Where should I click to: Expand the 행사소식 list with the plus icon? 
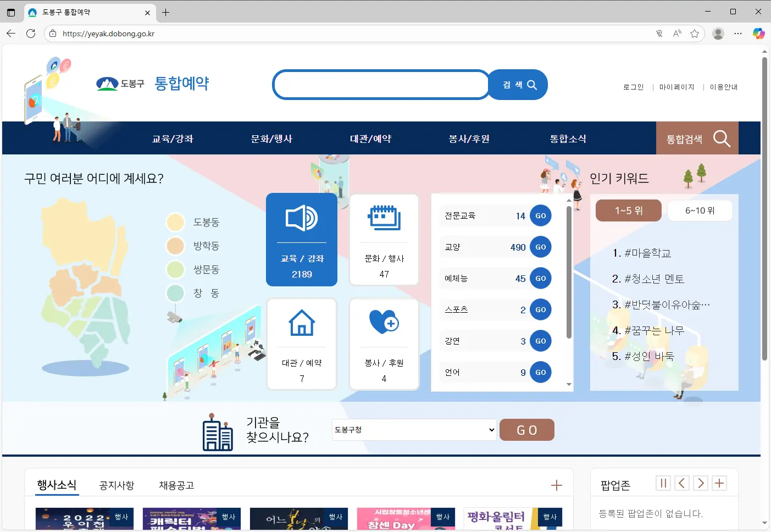click(557, 485)
